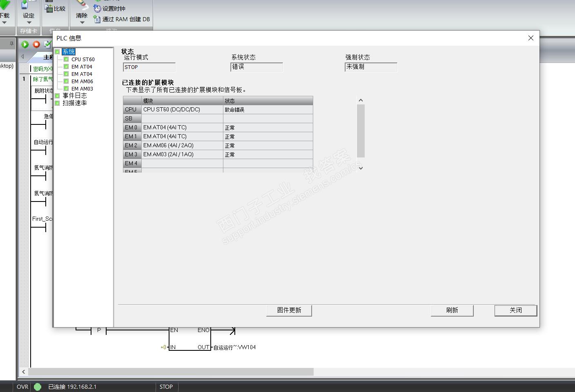Select the 系统 node in the tree
Image resolution: width=575 pixels, height=392 pixels.
[x=69, y=52]
